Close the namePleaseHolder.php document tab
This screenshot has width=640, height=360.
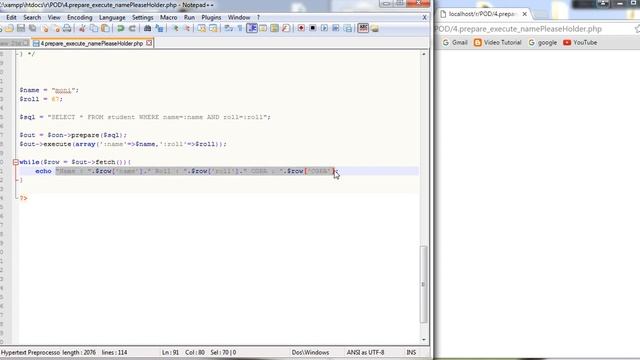149,43
